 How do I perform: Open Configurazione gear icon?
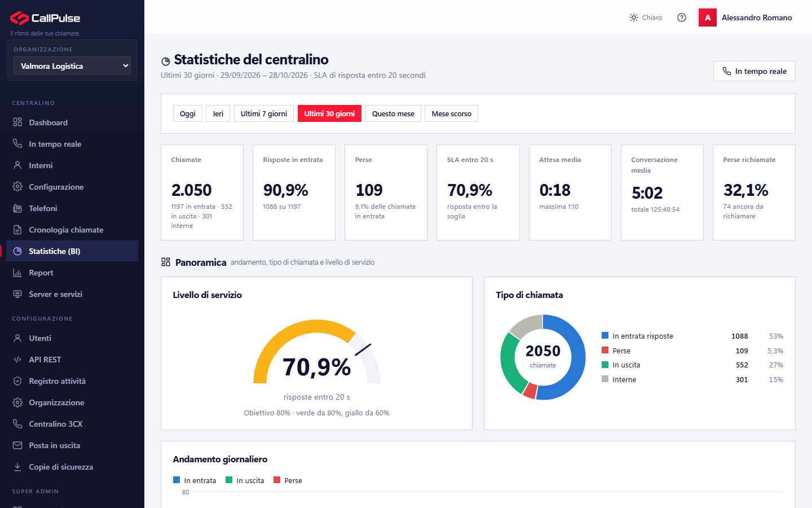(17, 187)
